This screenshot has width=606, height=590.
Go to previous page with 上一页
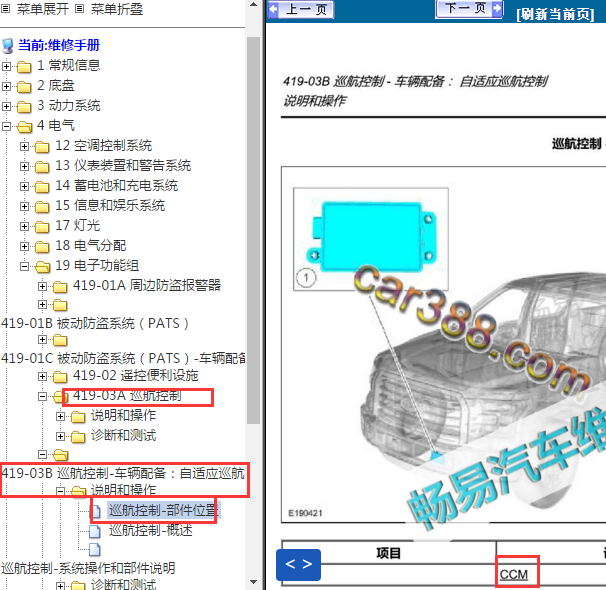click(299, 10)
